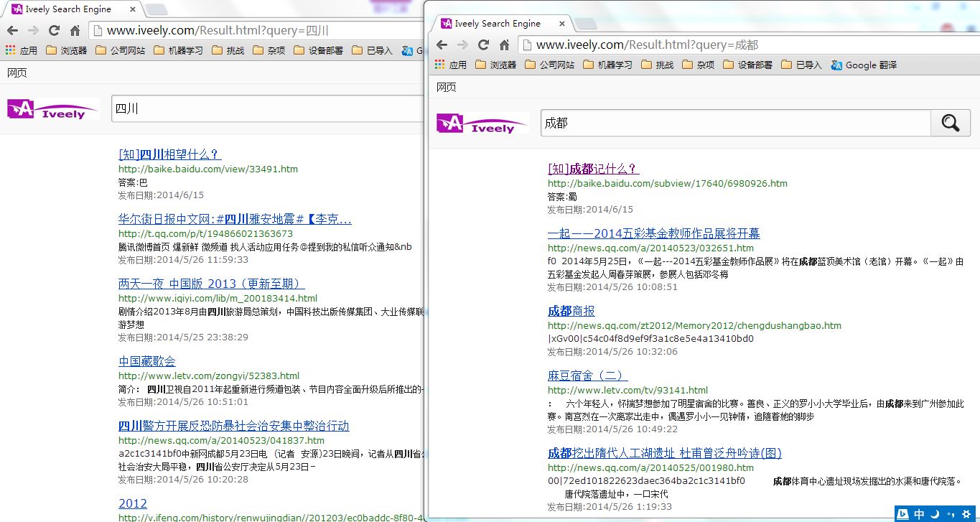
Task: Open 杂项 bookmark folder in right window
Action: 699,65
